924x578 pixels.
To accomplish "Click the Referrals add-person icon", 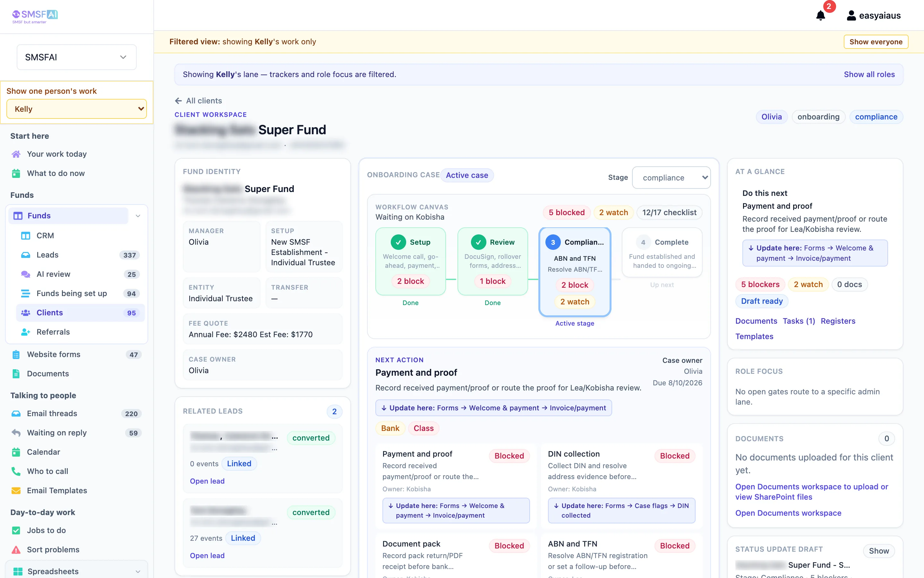I will click(26, 332).
